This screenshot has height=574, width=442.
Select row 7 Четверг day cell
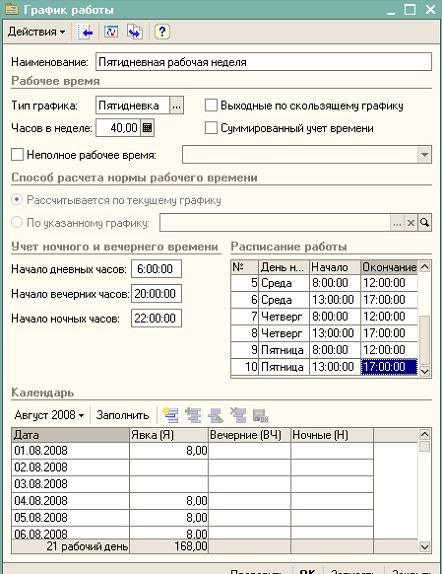click(x=284, y=316)
